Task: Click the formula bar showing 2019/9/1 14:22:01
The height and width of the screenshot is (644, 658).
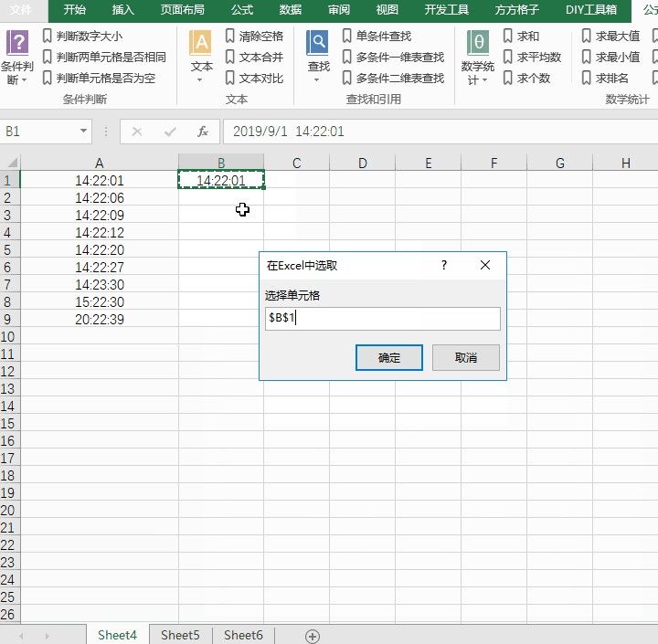Action: [x=440, y=132]
